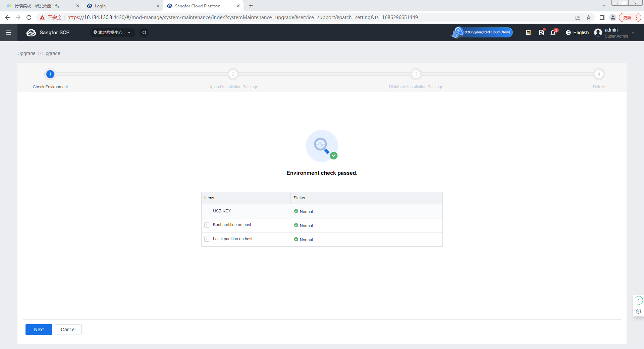Open the hamburger navigation menu

pos(9,33)
